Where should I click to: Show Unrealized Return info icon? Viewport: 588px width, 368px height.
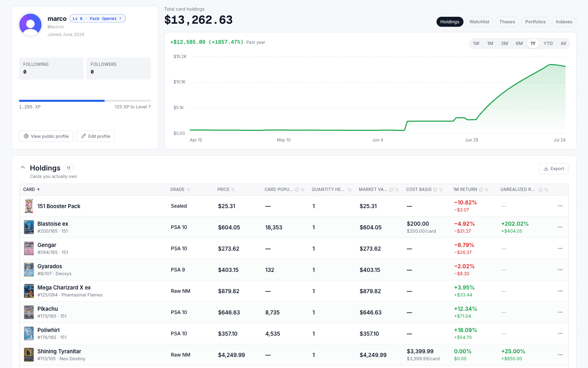click(541, 190)
